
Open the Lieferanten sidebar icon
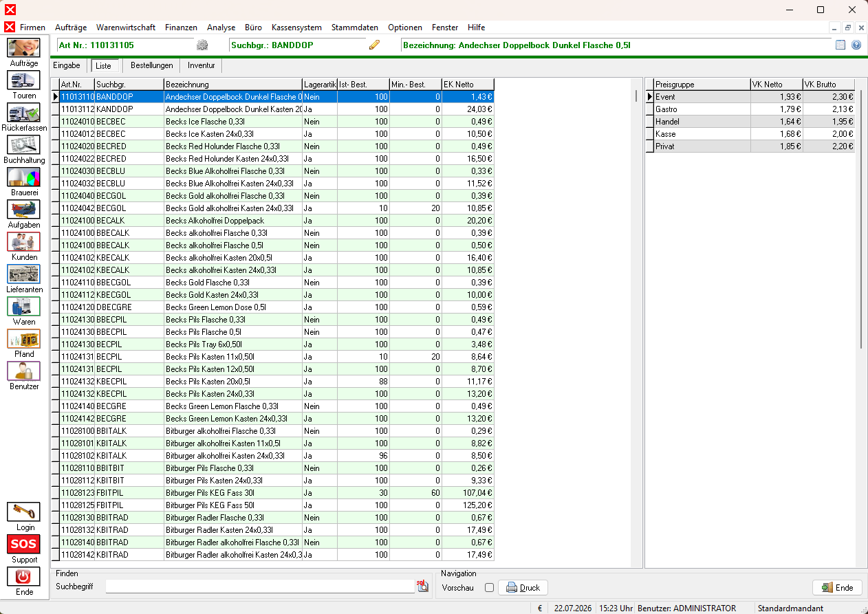24,274
